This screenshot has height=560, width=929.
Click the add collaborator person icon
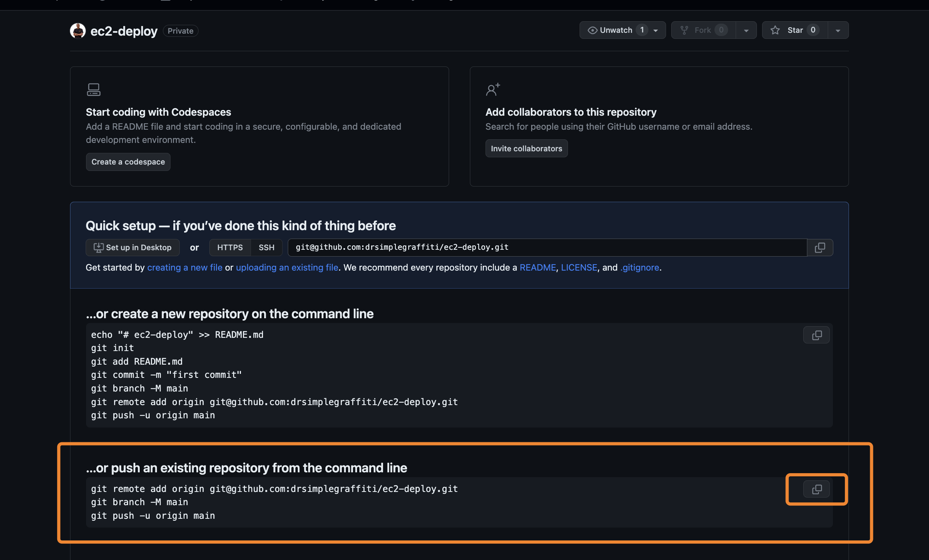click(x=493, y=89)
